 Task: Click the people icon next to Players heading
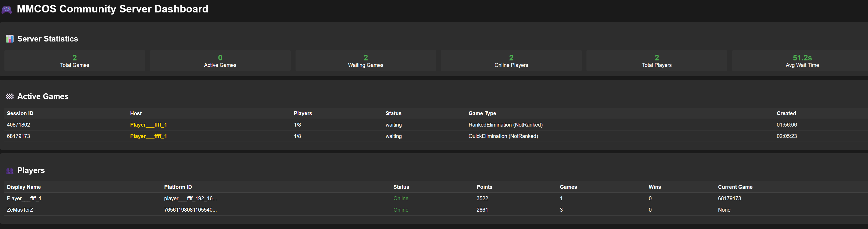[10, 171]
